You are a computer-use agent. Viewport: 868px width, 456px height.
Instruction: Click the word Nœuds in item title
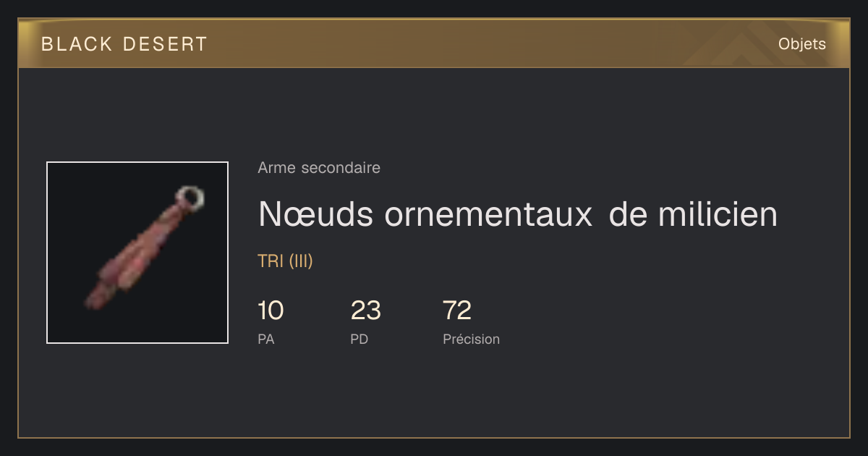pyautogui.click(x=317, y=214)
